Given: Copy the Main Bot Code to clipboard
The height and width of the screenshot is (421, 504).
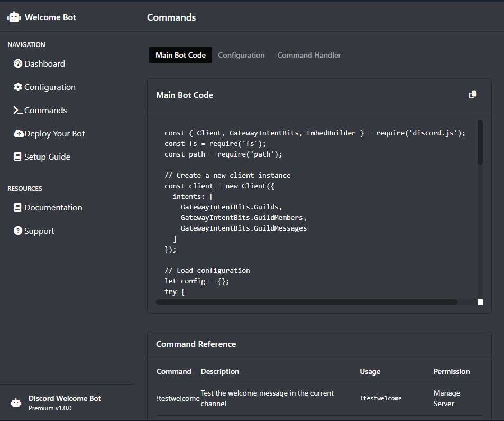Looking at the screenshot, I should coord(473,95).
